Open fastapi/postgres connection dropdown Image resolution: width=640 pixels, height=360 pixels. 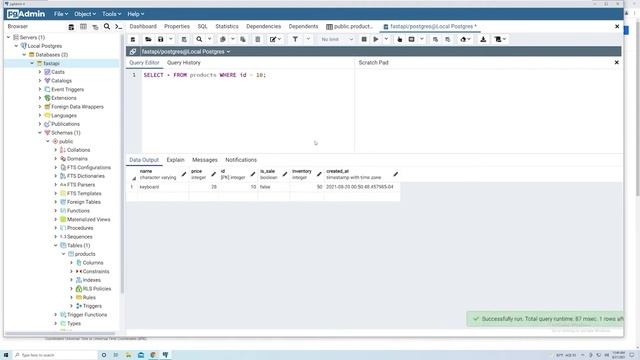[186, 51]
